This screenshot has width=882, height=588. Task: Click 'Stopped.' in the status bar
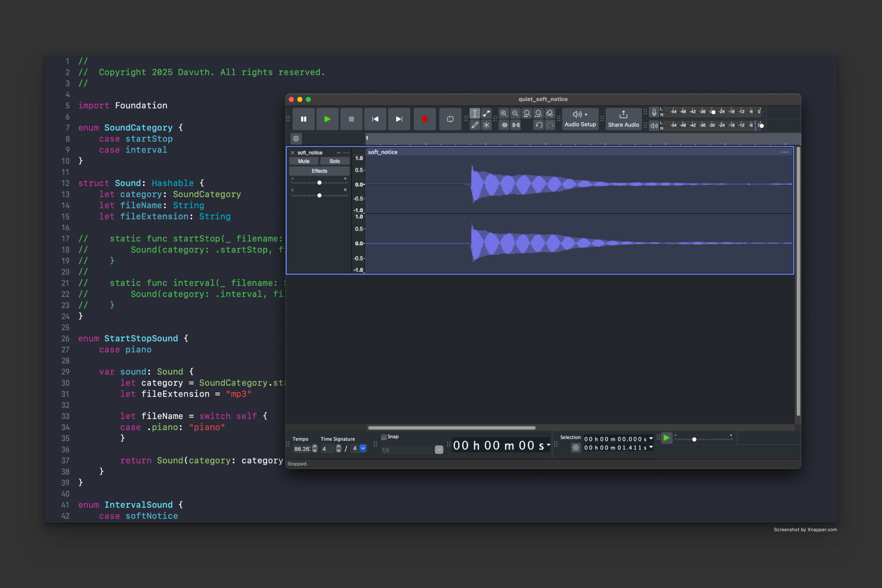(x=297, y=464)
